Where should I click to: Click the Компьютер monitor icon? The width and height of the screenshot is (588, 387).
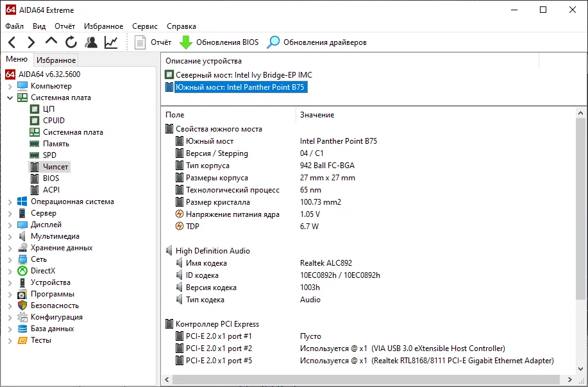[22, 86]
